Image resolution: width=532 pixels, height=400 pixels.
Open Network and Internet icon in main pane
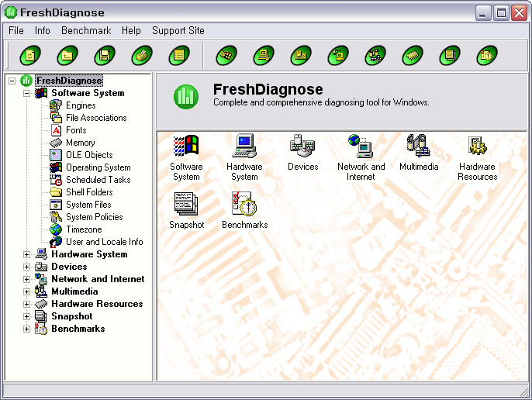click(x=361, y=146)
